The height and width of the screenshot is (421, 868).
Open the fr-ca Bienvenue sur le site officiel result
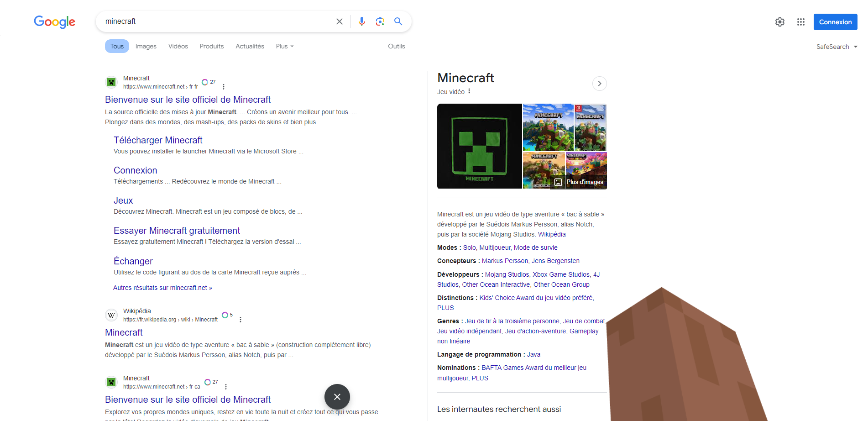pyautogui.click(x=188, y=400)
